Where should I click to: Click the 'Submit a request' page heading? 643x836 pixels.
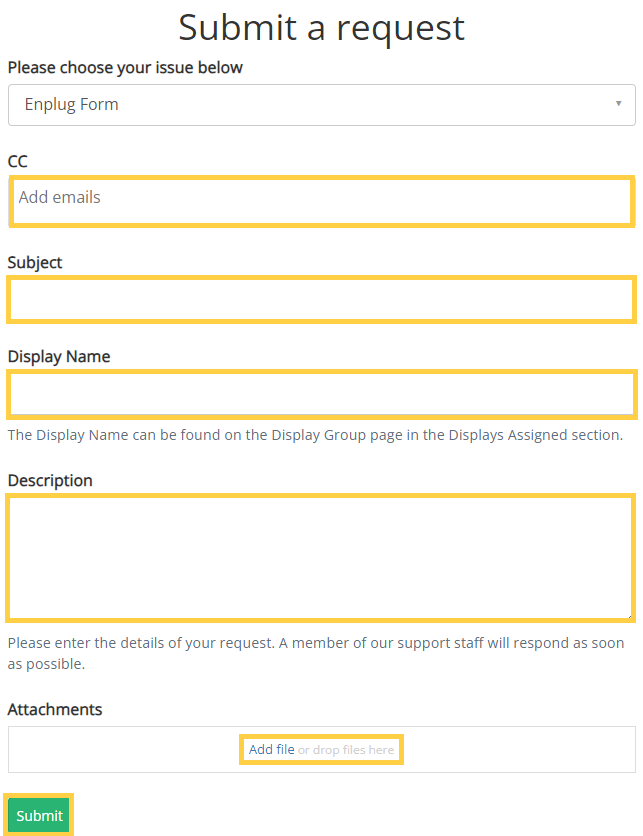322,28
